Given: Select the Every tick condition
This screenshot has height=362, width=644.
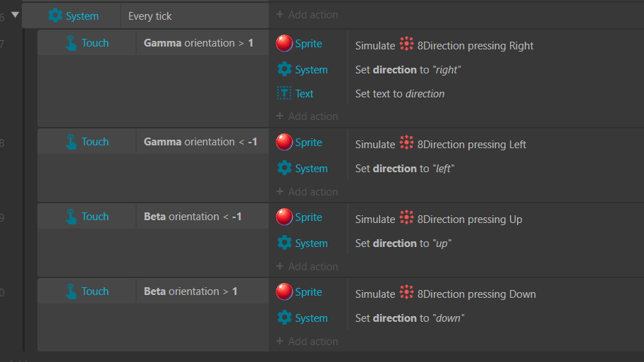Looking at the screenshot, I should (150, 16).
